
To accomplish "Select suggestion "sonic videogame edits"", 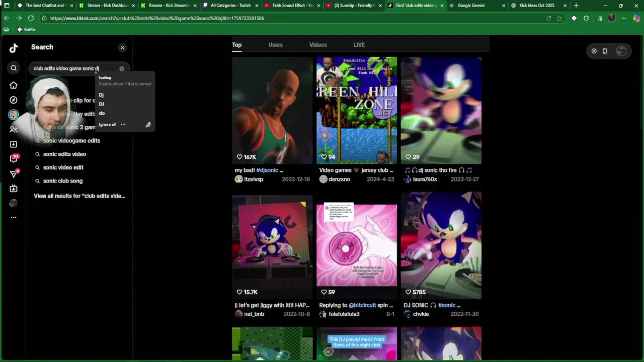I will 71,141.
